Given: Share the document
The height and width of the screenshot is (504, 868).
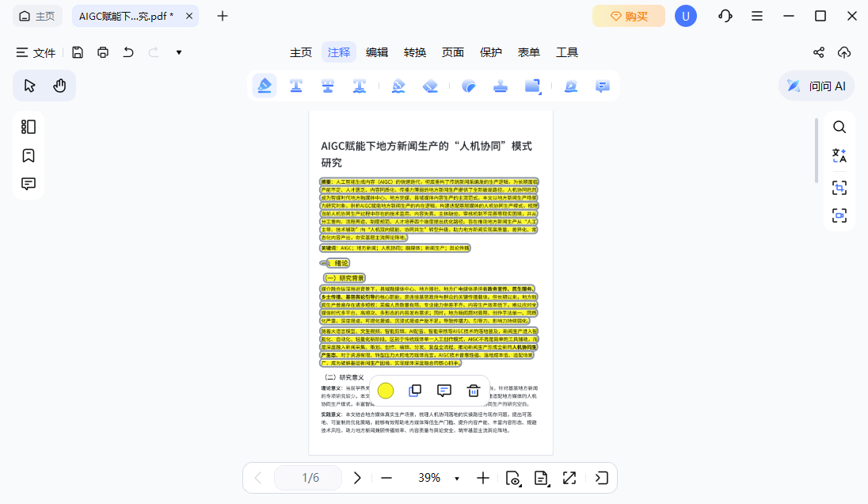Looking at the screenshot, I should coord(819,52).
